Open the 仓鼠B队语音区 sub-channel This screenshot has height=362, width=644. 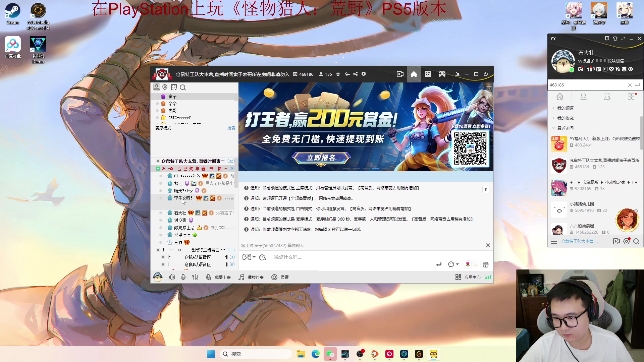tap(198, 264)
